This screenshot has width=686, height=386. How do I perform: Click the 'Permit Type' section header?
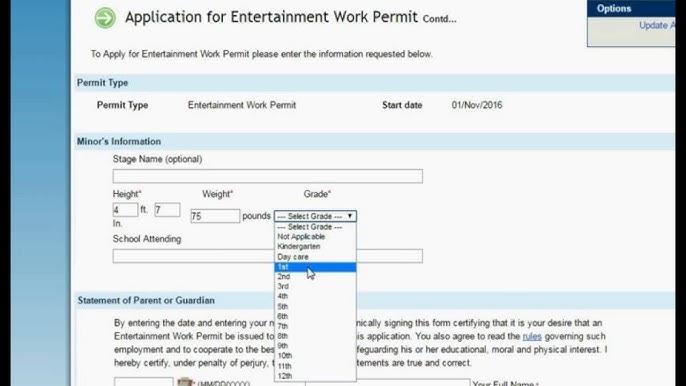375,83
